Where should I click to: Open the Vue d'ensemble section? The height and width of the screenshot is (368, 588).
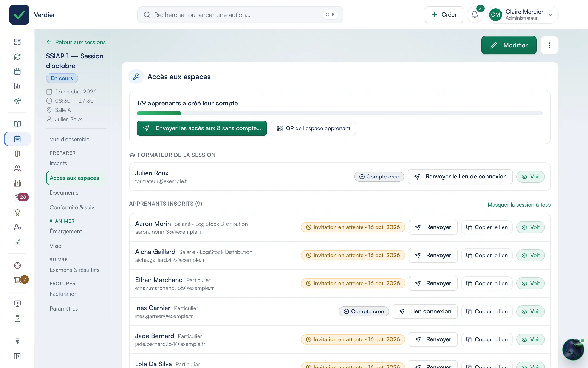click(x=70, y=139)
